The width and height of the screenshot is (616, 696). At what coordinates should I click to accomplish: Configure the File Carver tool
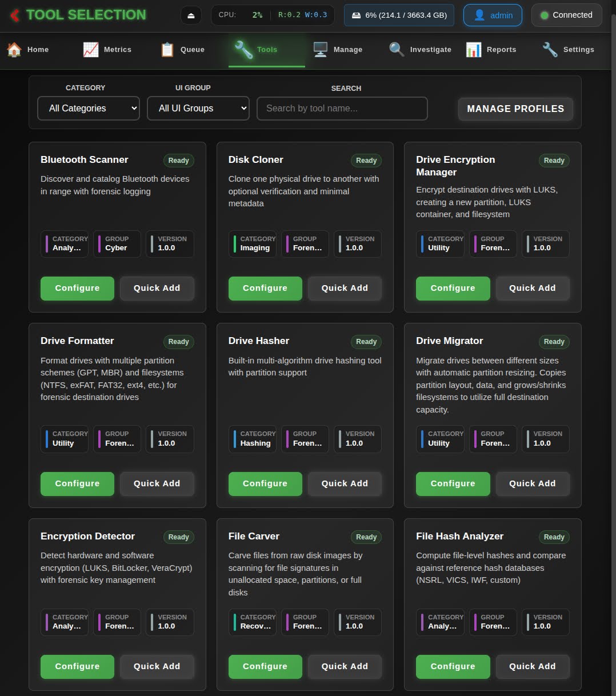click(265, 666)
